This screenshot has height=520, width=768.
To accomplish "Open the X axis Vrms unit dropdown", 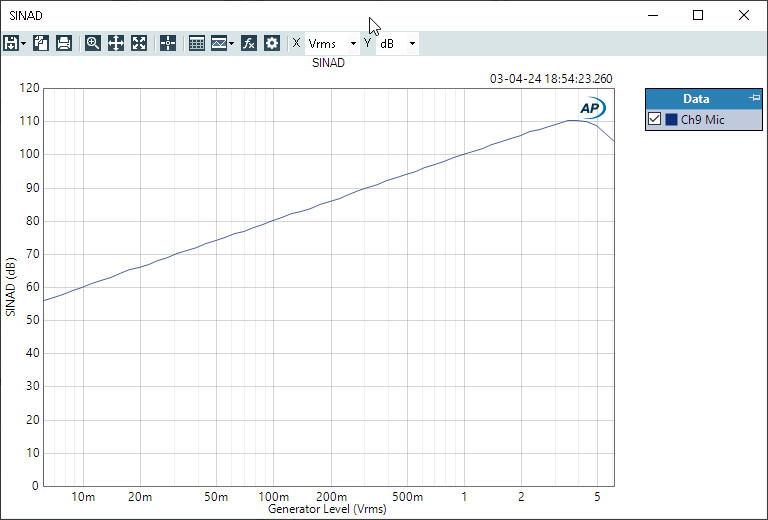I will tap(332, 44).
